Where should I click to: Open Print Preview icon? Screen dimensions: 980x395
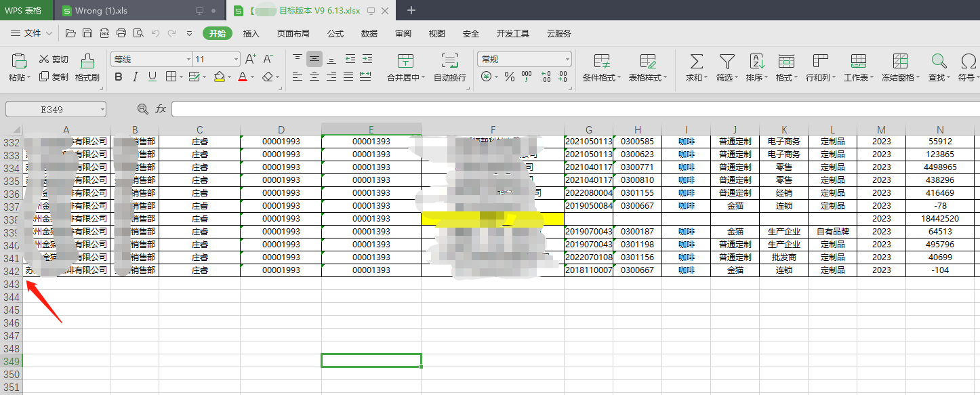tap(138, 33)
